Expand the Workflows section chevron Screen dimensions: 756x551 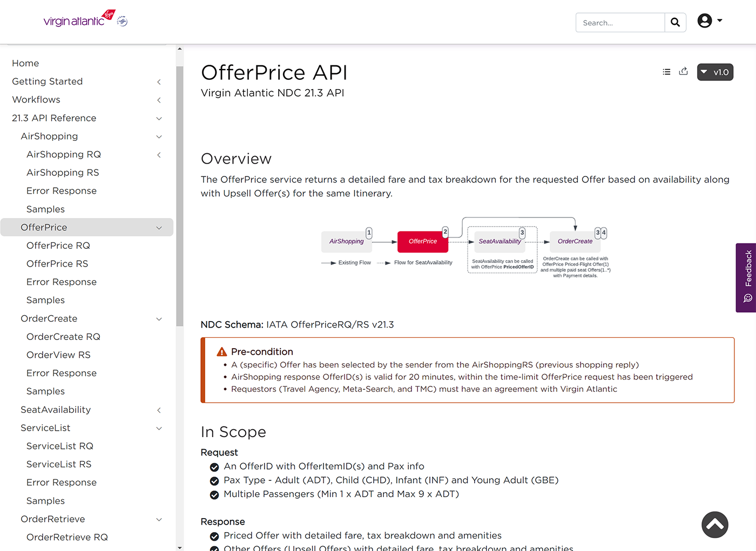pos(159,100)
